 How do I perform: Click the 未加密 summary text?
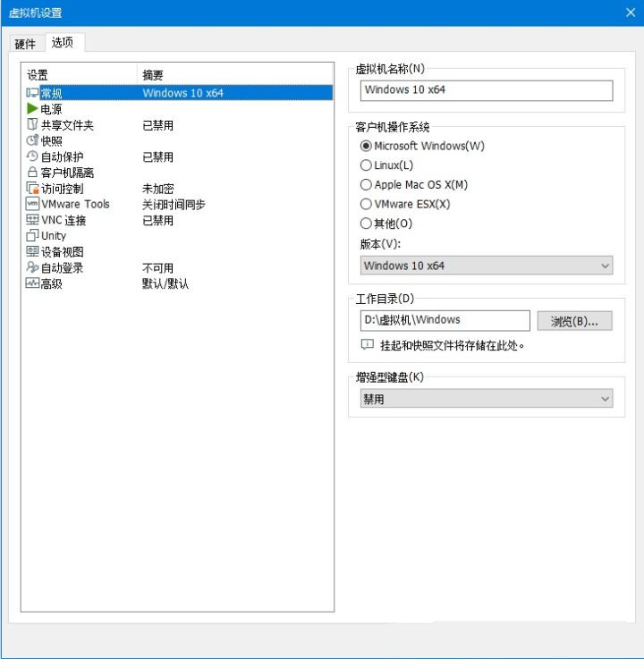(x=158, y=189)
